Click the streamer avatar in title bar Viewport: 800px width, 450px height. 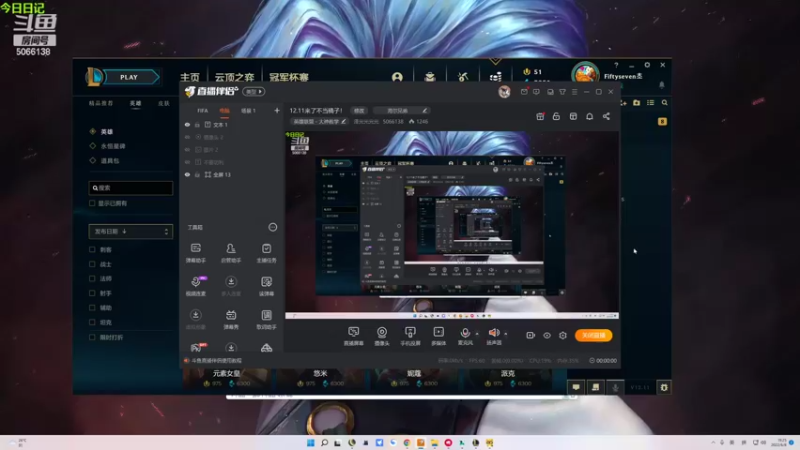coord(504,92)
